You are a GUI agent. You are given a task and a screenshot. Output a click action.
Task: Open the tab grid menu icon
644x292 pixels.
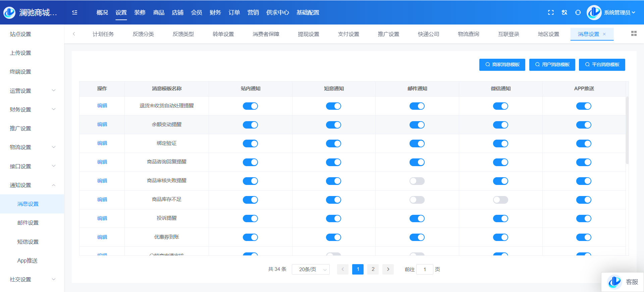(x=634, y=34)
